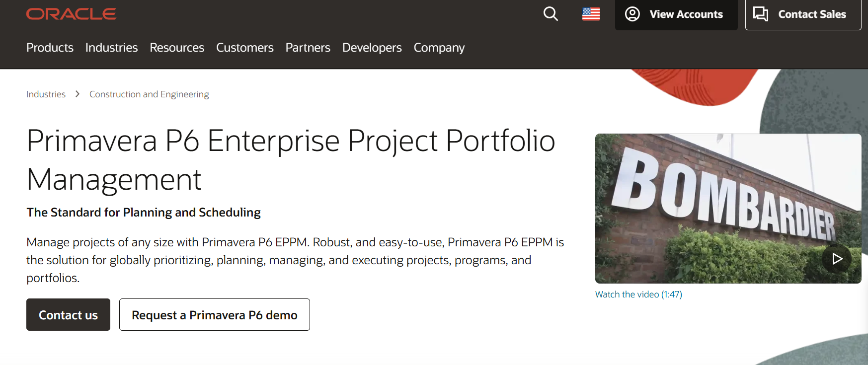Expand the Resources menu
This screenshot has width=868, height=365.
pos(177,48)
